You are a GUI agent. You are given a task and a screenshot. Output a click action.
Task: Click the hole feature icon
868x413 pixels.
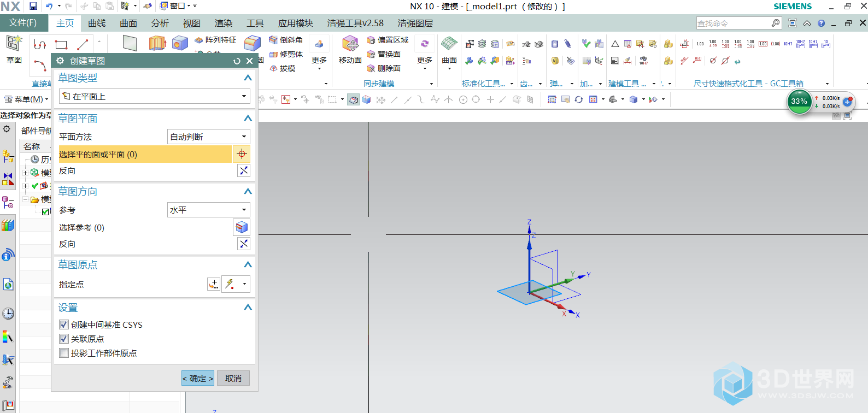tap(180, 43)
